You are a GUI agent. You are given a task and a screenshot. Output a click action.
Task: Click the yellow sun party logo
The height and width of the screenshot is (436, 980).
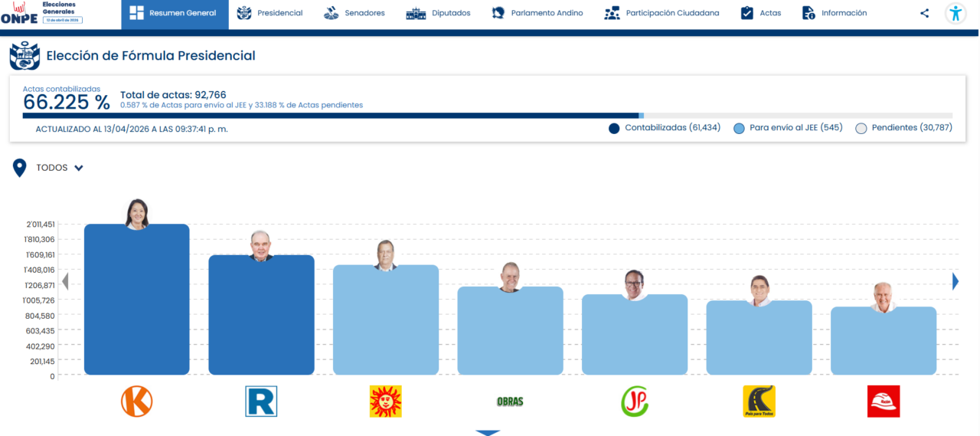pyautogui.click(x=386, y=401)
